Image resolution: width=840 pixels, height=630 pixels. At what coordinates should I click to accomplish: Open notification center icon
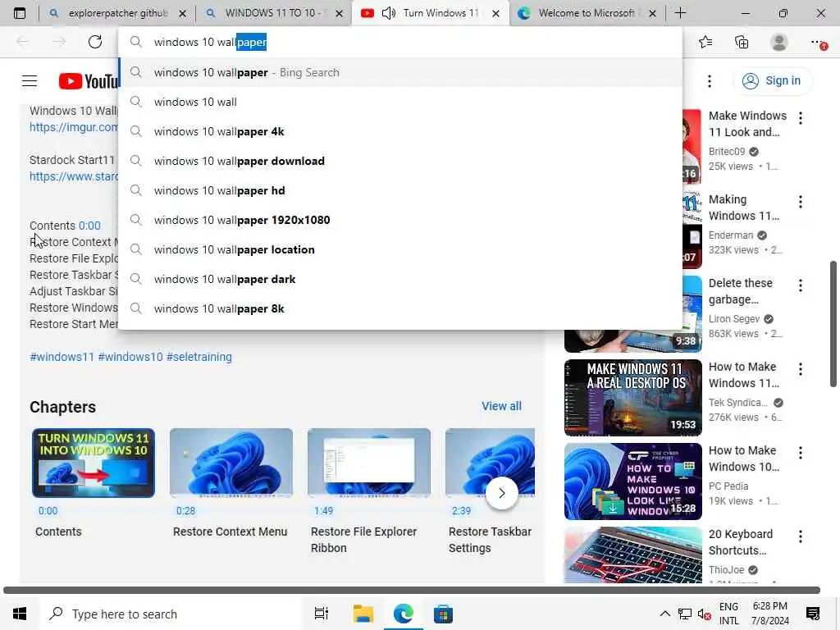813,614
